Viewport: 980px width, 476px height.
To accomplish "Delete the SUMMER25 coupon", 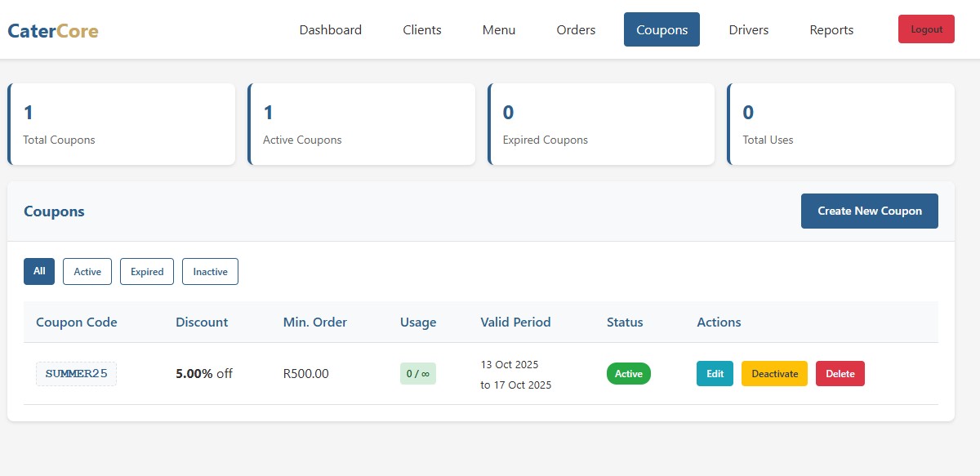I will tap(840, 373).
